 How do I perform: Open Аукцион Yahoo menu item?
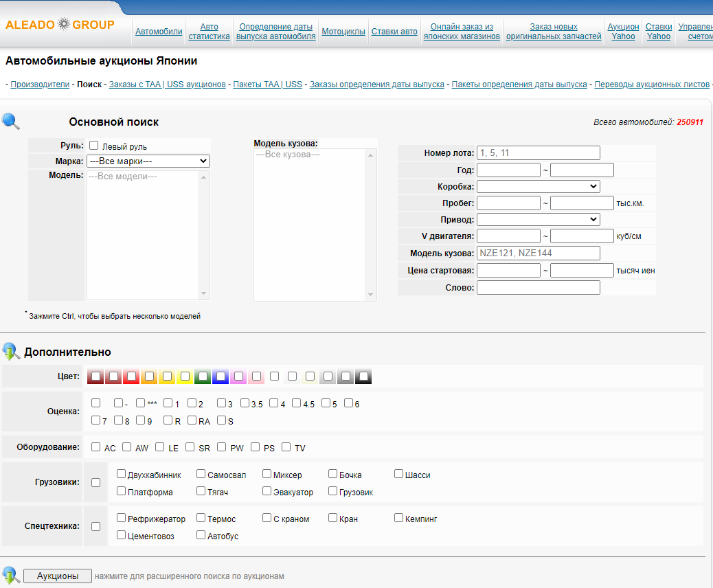click(623, 32)
